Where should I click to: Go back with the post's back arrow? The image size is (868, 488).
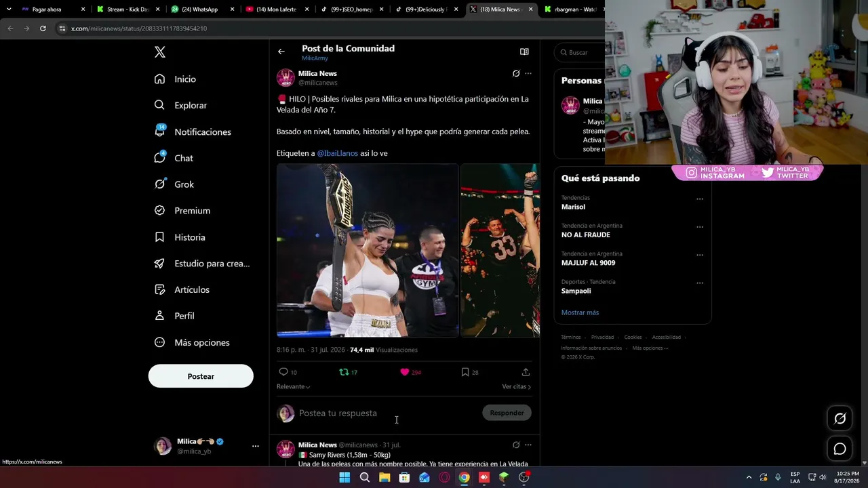(281, 52)
